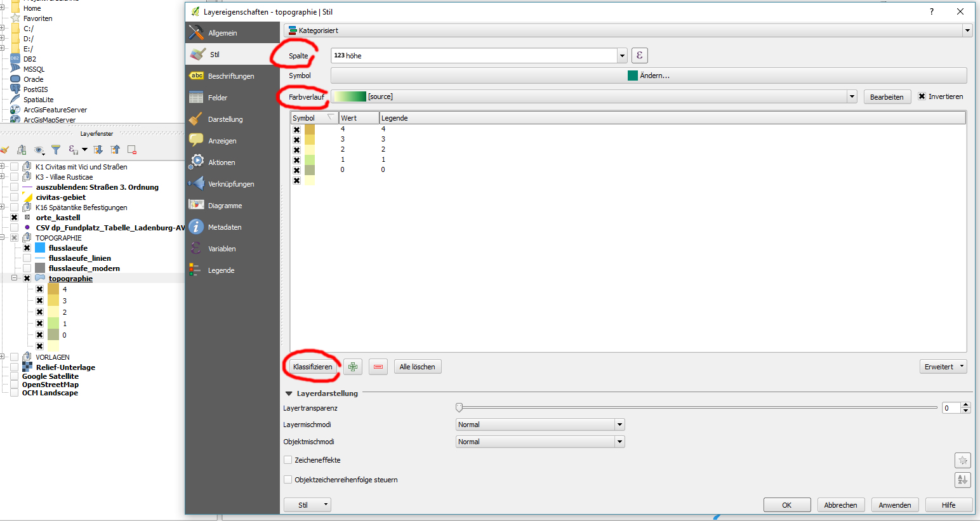This screenshot has height=521, width=980.
Task: Click the color swatch for value 4 row
Action: tap(310, 129)
